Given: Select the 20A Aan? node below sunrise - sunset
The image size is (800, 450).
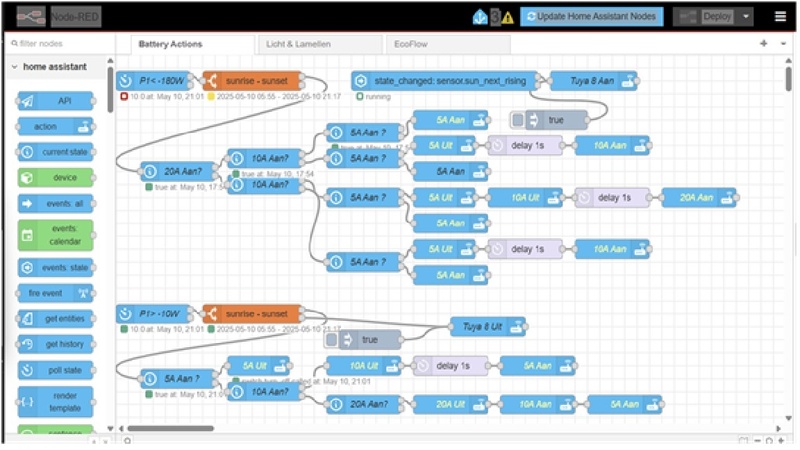Looking at the screenshot, I should pos(179,171).
